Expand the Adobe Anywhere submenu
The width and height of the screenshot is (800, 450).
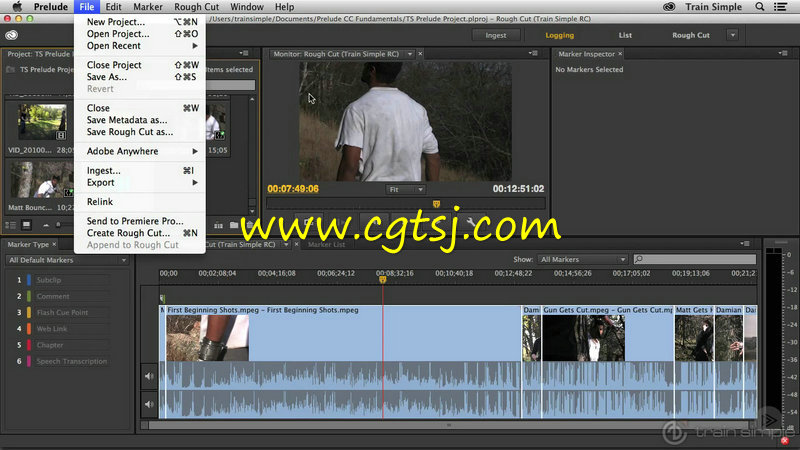pyautogui.click(x=140, y=151)
